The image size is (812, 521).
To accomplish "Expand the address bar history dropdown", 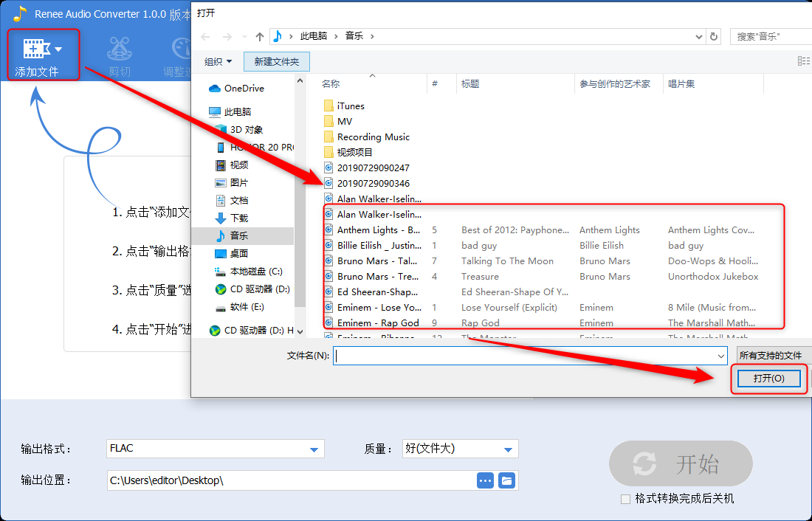I will (698, 37).
